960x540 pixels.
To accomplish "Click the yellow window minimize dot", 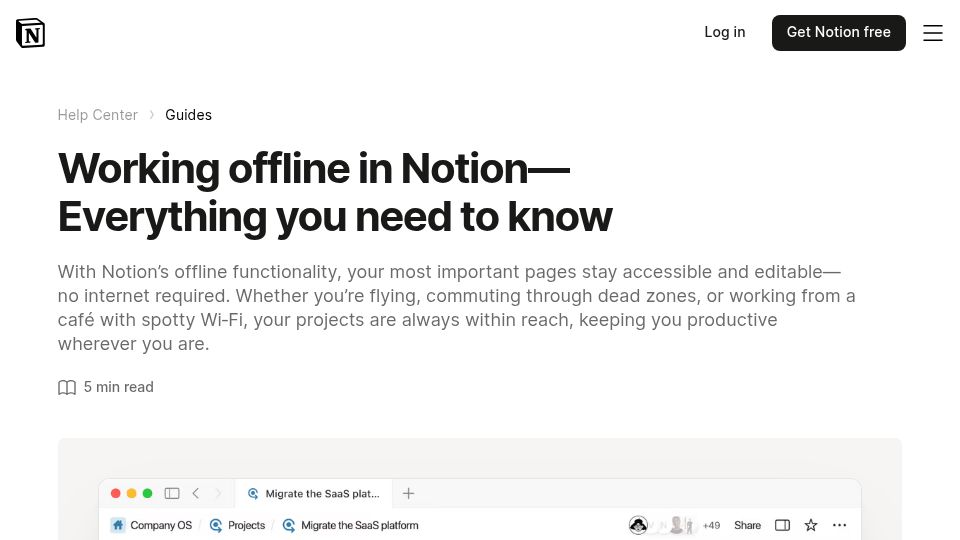I will [x=131, y=493].
